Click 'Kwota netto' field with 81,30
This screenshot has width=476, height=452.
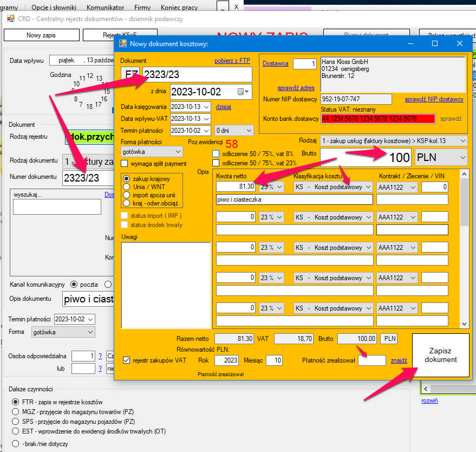click(x=236, y=186)
